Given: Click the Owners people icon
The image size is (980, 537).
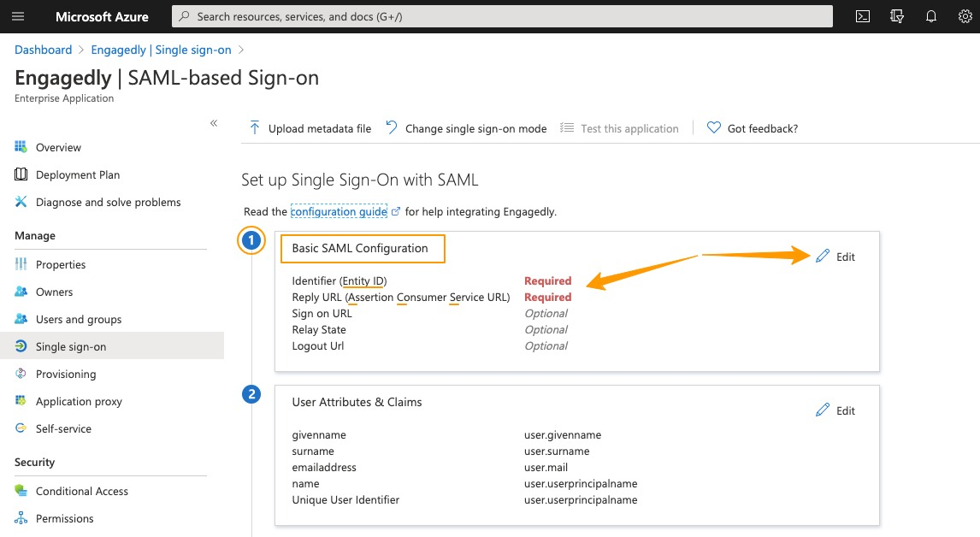Looking at the screenshot, I should (x=21, y=292).
